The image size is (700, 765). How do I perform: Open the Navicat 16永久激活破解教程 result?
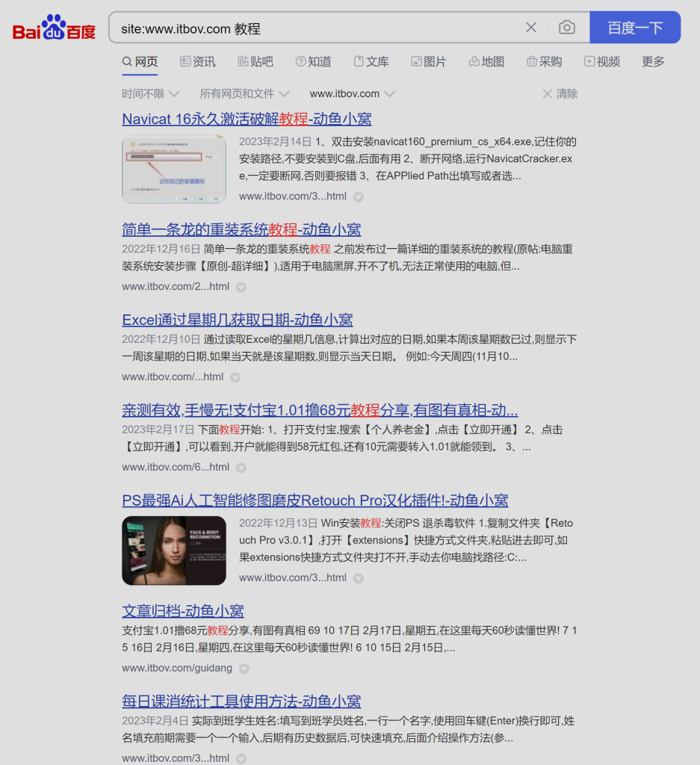click(247, 119)
